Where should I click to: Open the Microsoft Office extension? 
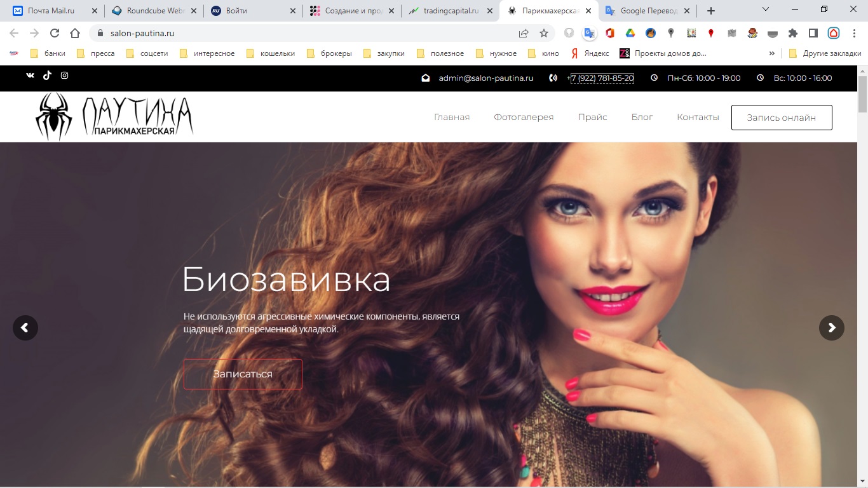coord(610,33)
